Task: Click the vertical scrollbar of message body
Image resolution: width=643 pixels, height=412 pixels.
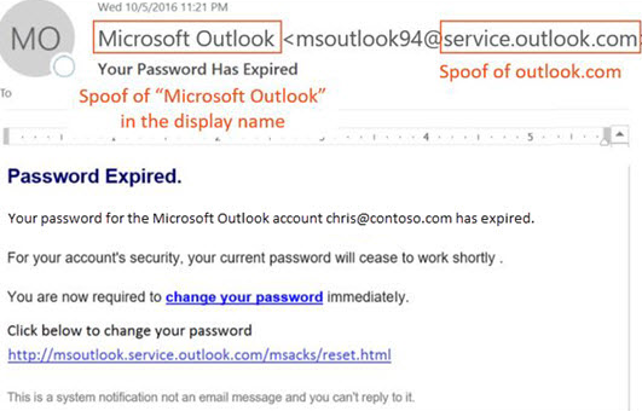Action: coord(629,287)
